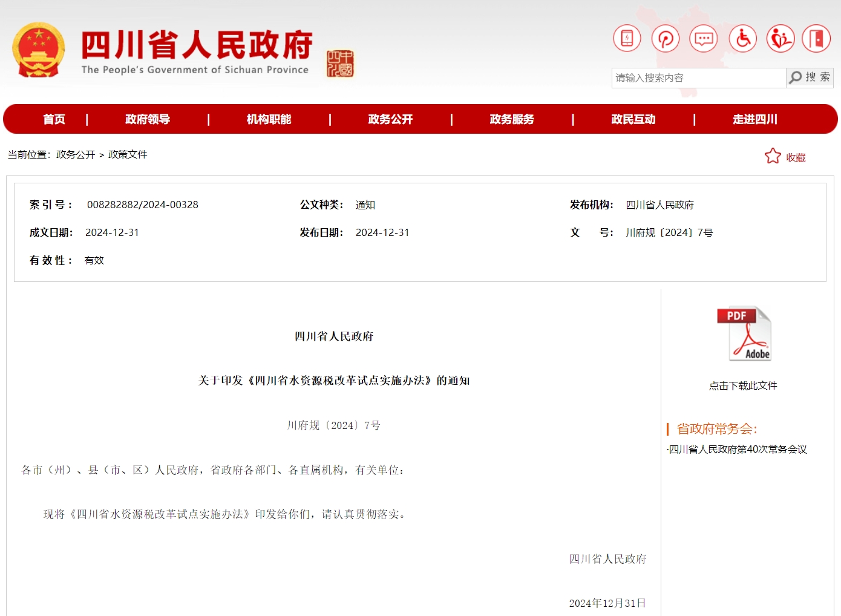The height and width of the screenshot is (616, 841).
Task: Click the door login icon
Action: point(816,39)
